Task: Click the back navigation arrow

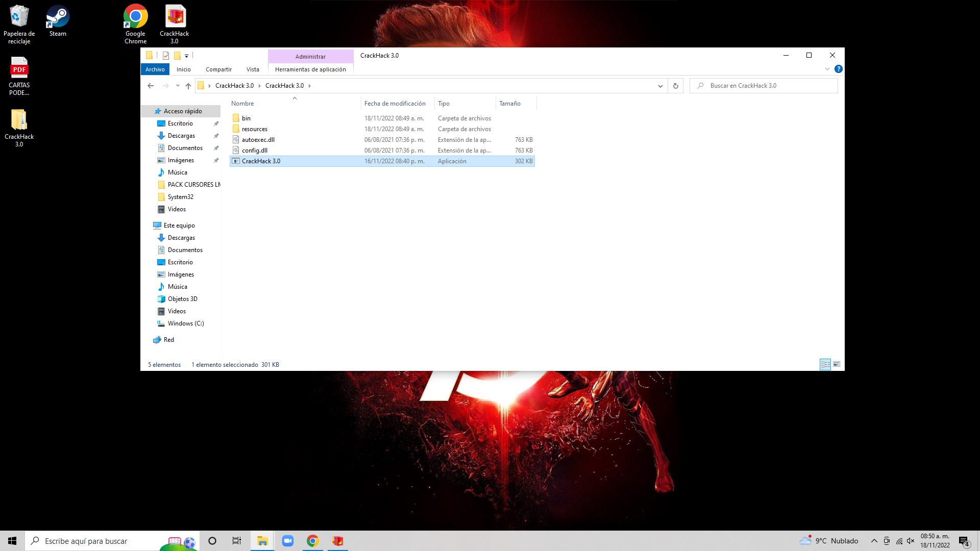Action: pyautogui.click(x=151, y=86)
